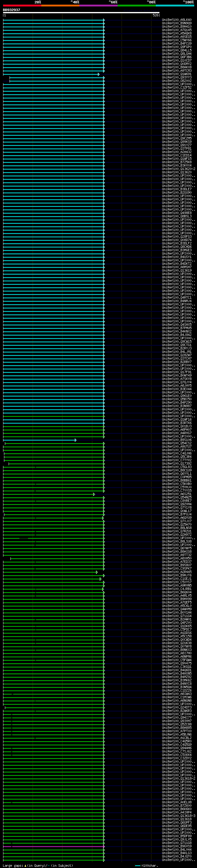The image size is (197, 868).
Task: Select hit label UniRef100_B3KVX4
Action: [x=177, y=165]
